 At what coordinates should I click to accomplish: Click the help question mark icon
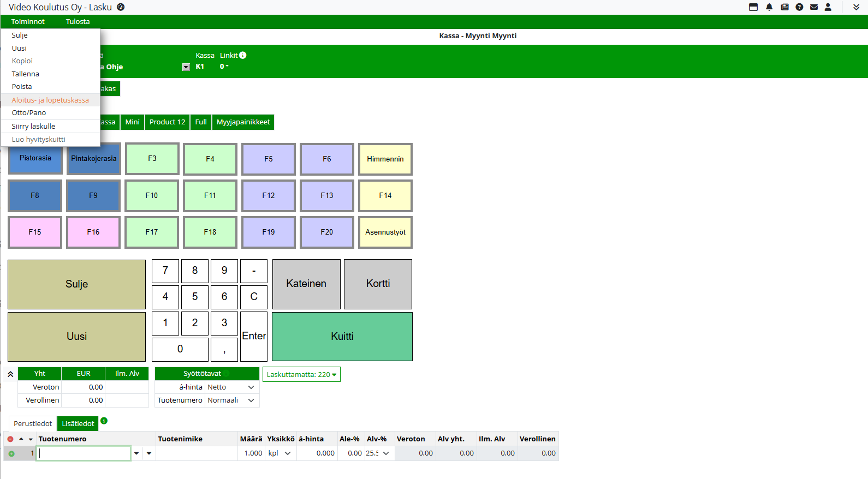[799, 7]
